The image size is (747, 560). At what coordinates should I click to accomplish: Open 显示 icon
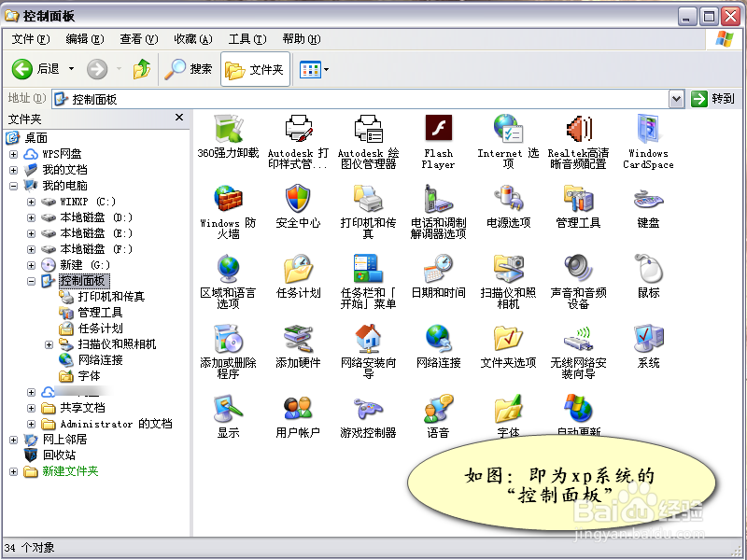point(228,409)
